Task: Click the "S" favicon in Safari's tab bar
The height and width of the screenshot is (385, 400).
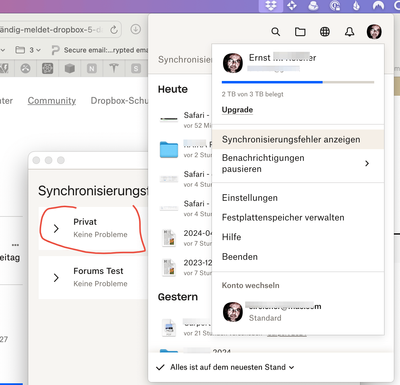Action: point(136,68)
